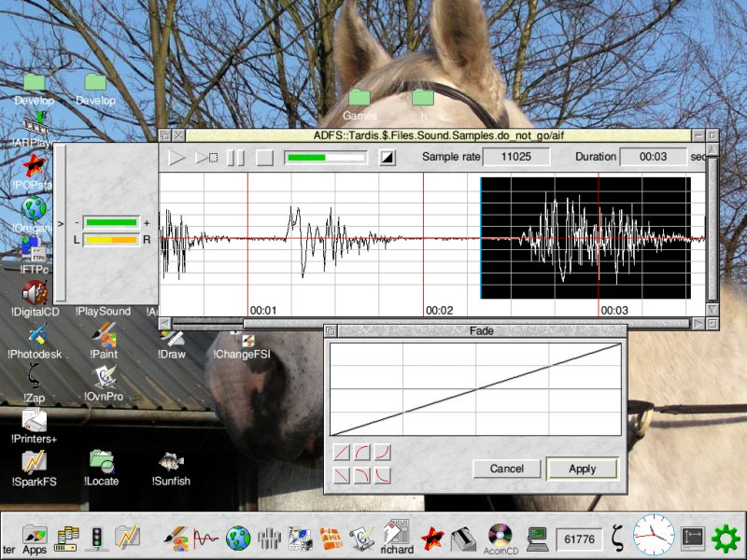
Task: Choose the straight-line rising fade shape
Action: pos(342,452)
